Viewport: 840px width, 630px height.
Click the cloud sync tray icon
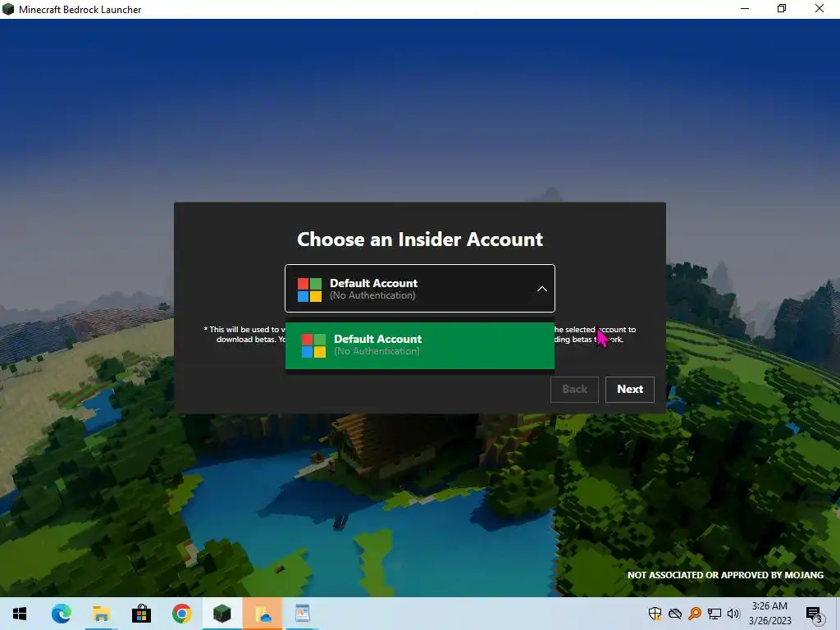(675, 614)
